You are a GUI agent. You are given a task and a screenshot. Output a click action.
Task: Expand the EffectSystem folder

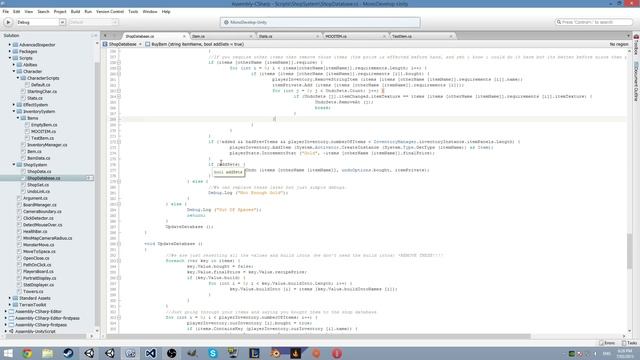point(14,105)
